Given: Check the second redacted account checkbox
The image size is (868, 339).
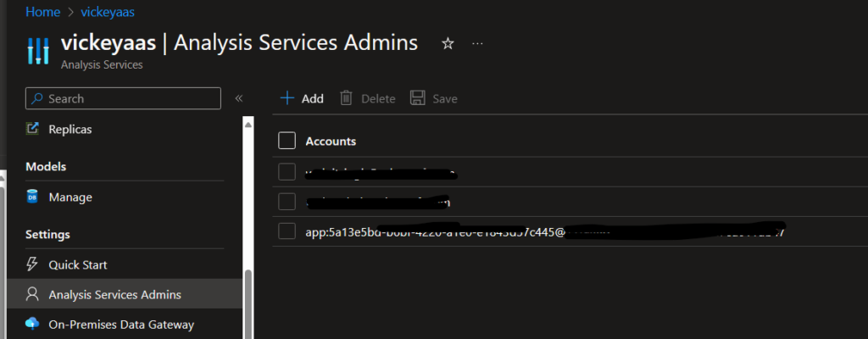Looking at the screenshot, I should tap(287, 202).
